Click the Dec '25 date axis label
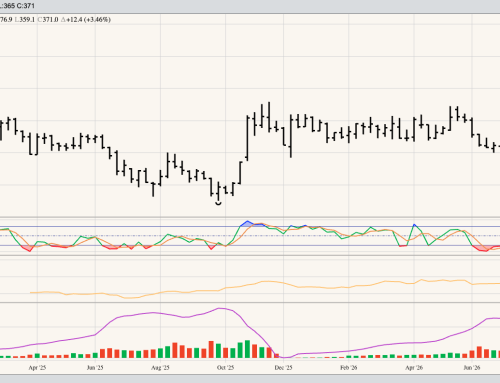 [283, 368]
